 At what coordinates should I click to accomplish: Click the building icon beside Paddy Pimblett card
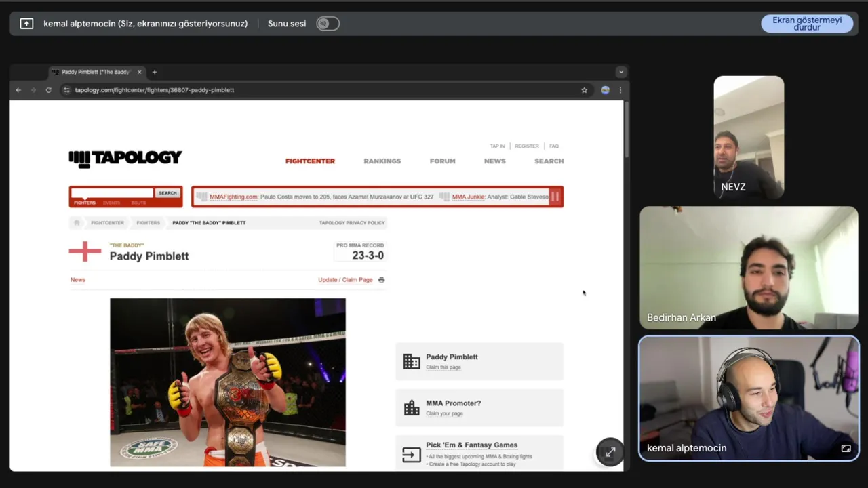412,361
